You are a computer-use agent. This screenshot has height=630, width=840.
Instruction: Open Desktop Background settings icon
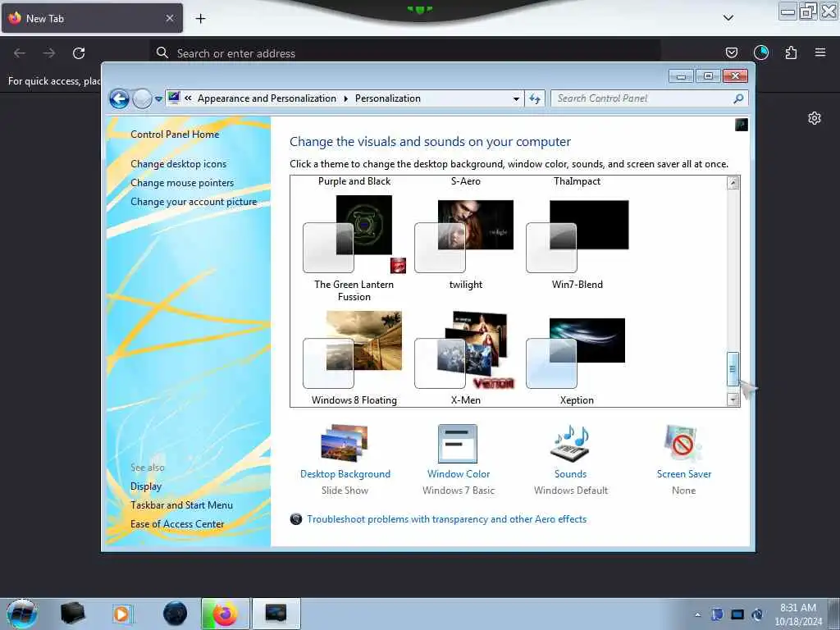point(345,444)
